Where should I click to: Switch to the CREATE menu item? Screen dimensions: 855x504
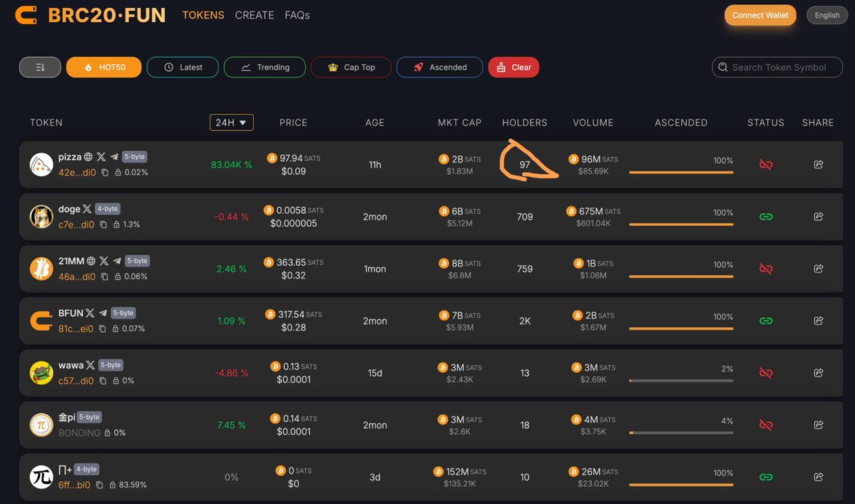255,14
